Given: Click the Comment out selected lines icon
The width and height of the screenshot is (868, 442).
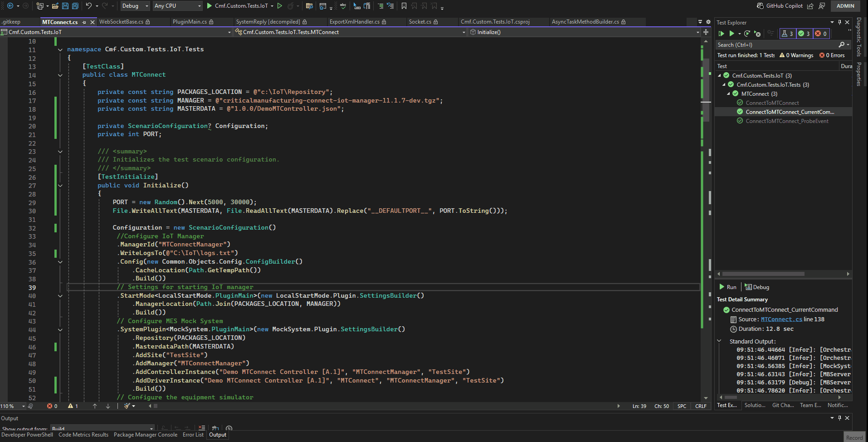Looking at the screenshot, I should [380, 6].
